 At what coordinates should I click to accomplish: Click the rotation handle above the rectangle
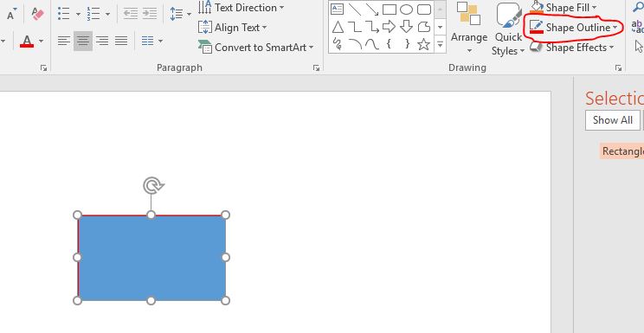(153, 186)
